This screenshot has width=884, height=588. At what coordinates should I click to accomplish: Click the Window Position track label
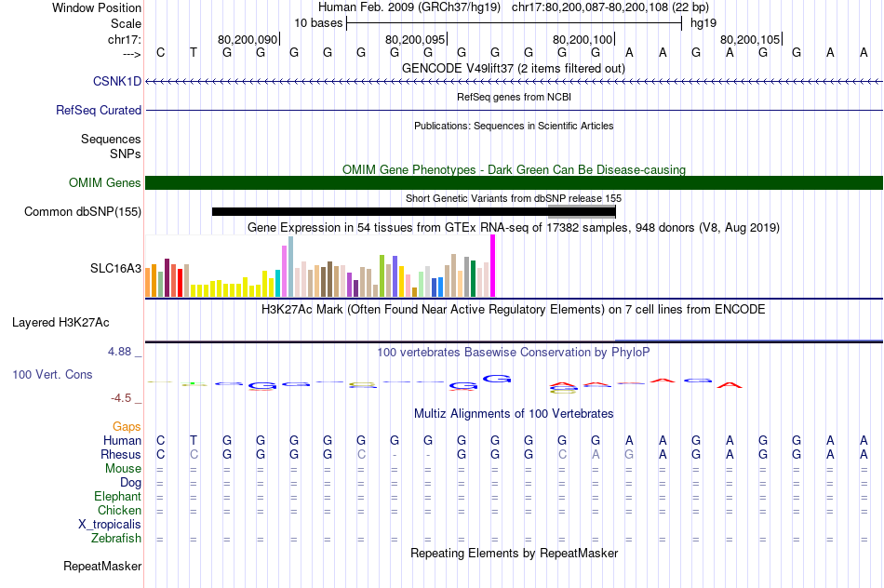97,7
